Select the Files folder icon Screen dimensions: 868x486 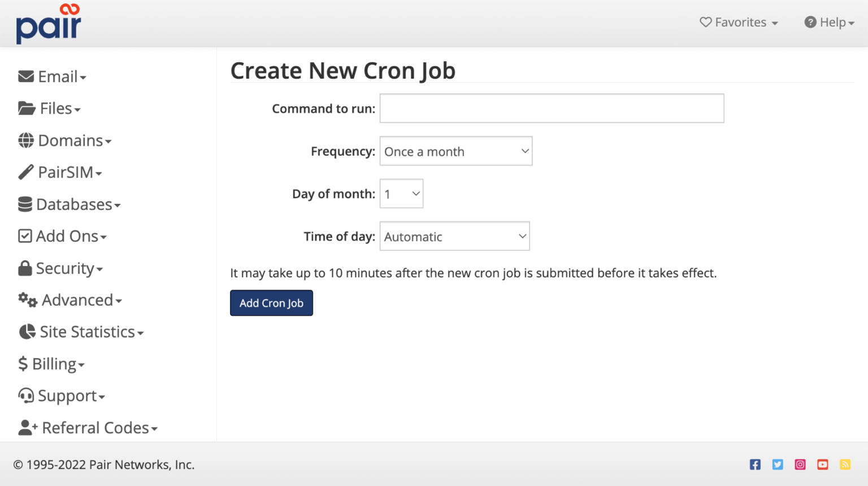click(x=26, y=107)
